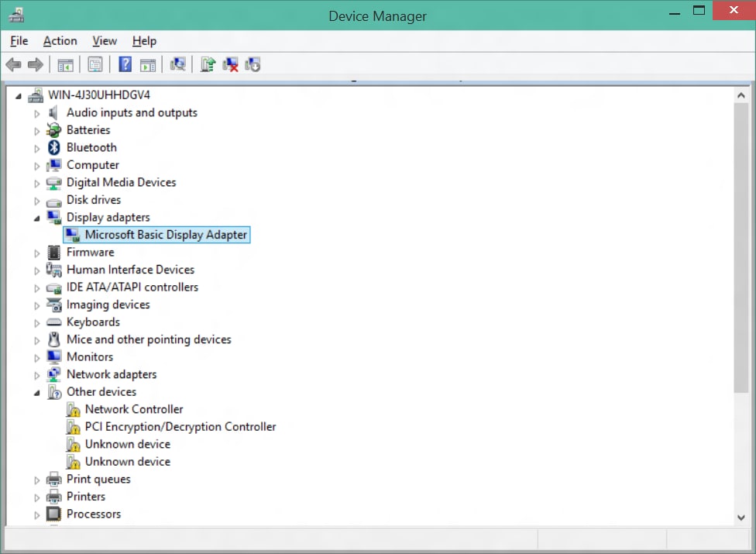Viewport: 756px width, 554px height.
Task: Click the blue Help question mark icon
Action: click(x=125, y=64)
